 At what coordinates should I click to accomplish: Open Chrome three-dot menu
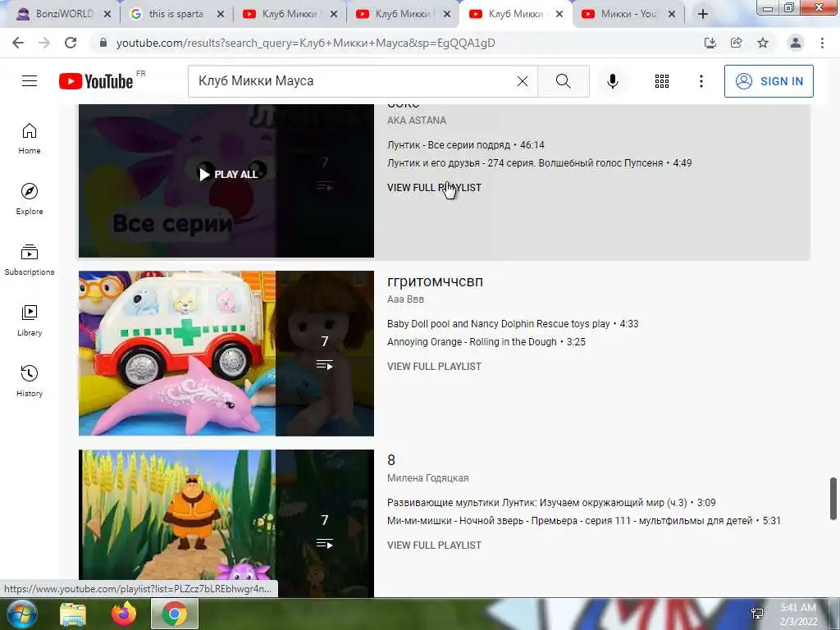[822, 43]
